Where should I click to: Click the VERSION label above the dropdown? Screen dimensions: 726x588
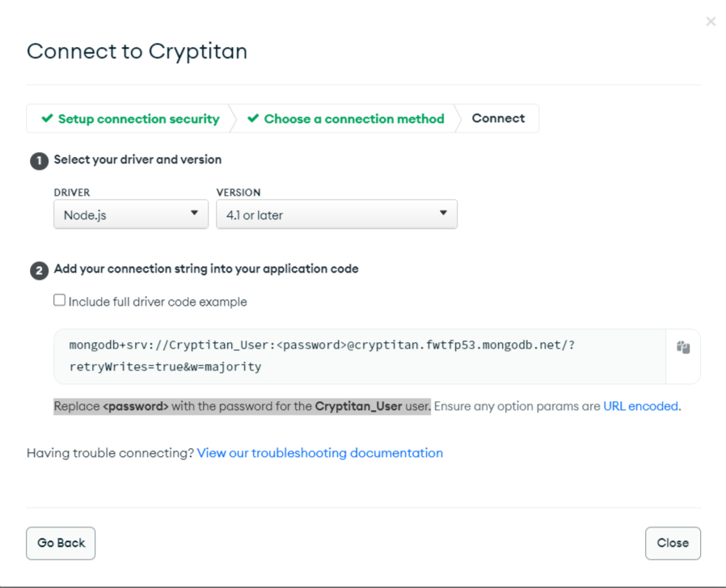[x=238, y=192]
